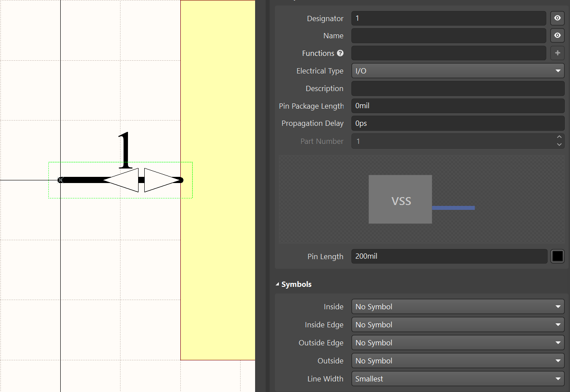
Task: Open the Electrical Type dropdown
Action: pyautogui.click(x=557, y=70)
